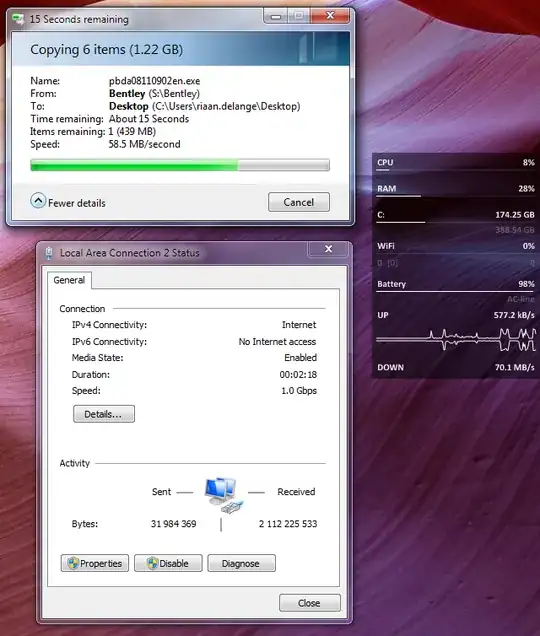Click the CPU 8% meter in desktop gadget

(456, 163)
